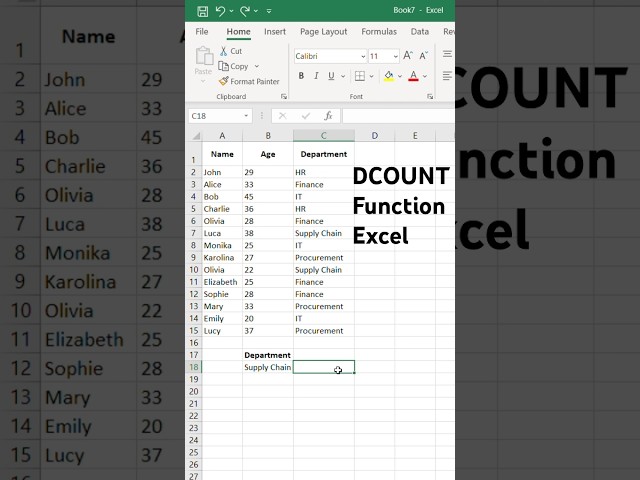
Task: Click into the formula bar field
Action: point(398,116)
